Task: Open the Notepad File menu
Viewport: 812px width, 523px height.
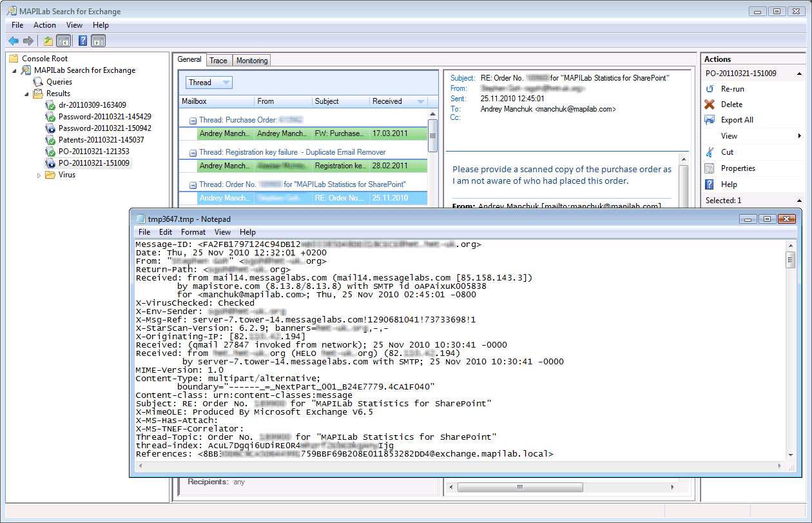Action: (x=145, y=232)
